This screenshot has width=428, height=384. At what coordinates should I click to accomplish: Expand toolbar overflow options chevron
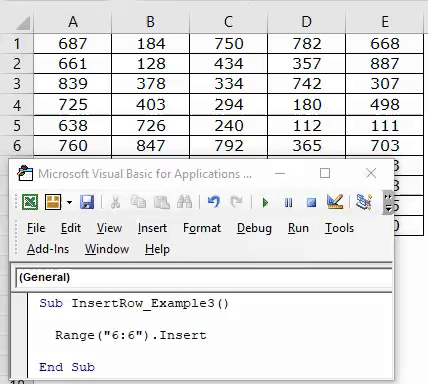click(388, 202)
